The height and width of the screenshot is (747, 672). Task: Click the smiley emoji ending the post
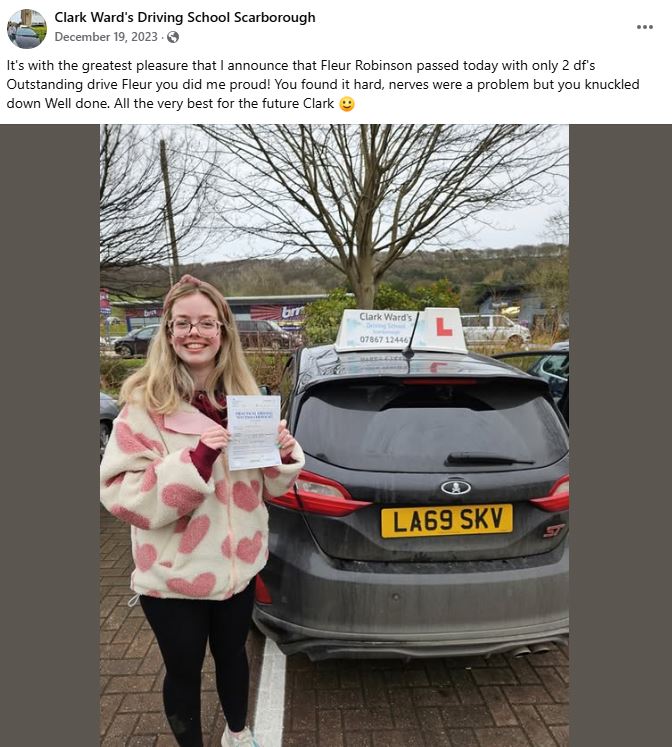[x=347, y=104]
